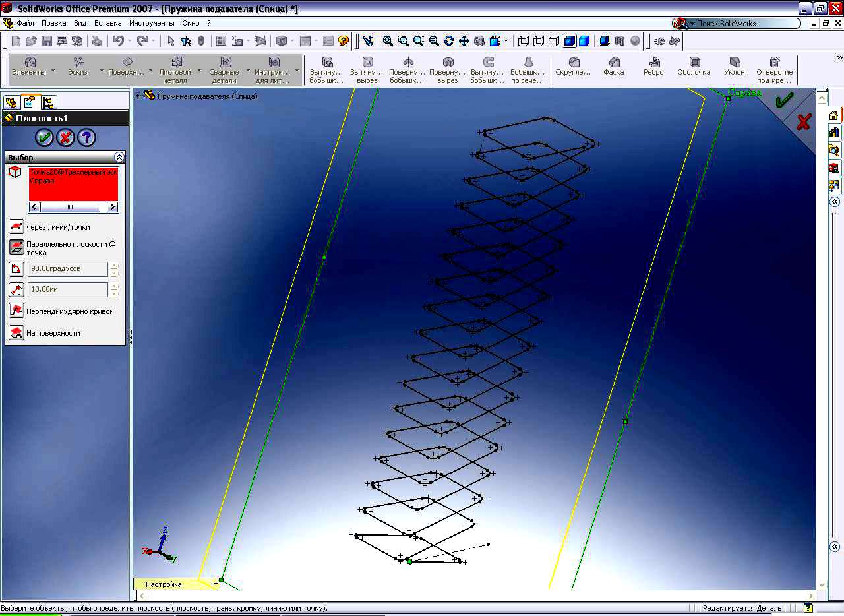Screen dimensions: 844x616
Task: Toggle 'Параллельно плоскости @ точка' option
Action: 16,247
